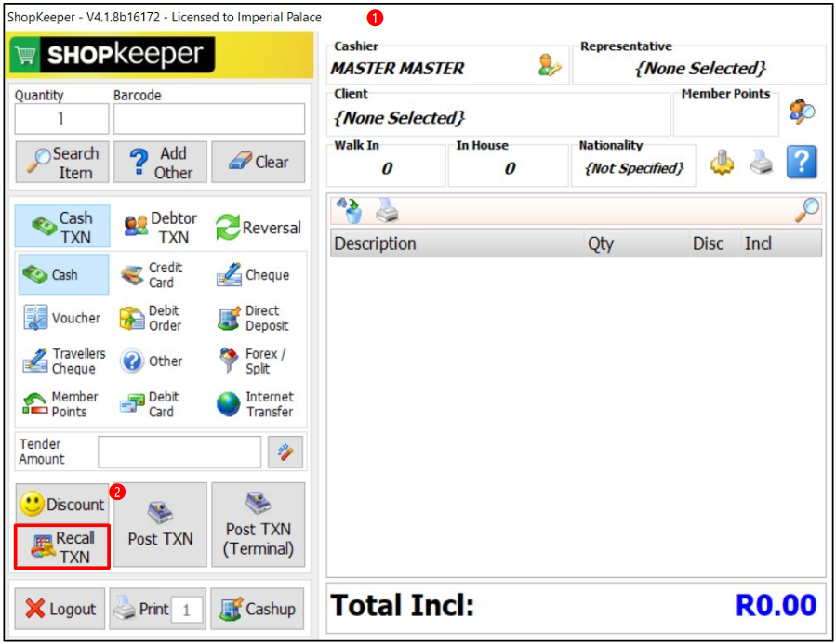Open help with blue question mark
This screenshot has width=836, height=644.
point(802,162)
